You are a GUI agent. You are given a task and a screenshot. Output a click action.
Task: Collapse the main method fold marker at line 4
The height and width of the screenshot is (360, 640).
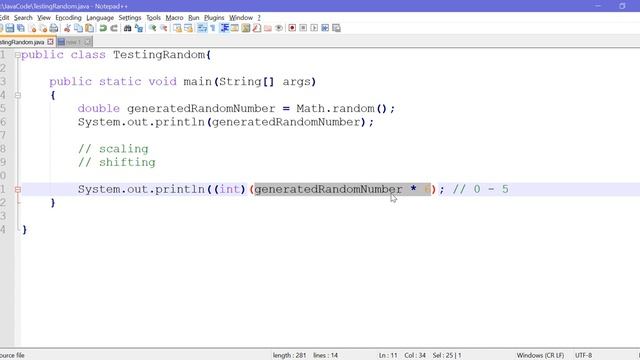18,95
